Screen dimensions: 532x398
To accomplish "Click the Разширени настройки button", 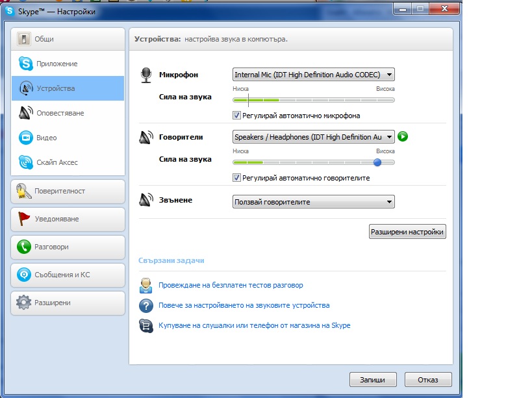I will [x=407, y=232].
